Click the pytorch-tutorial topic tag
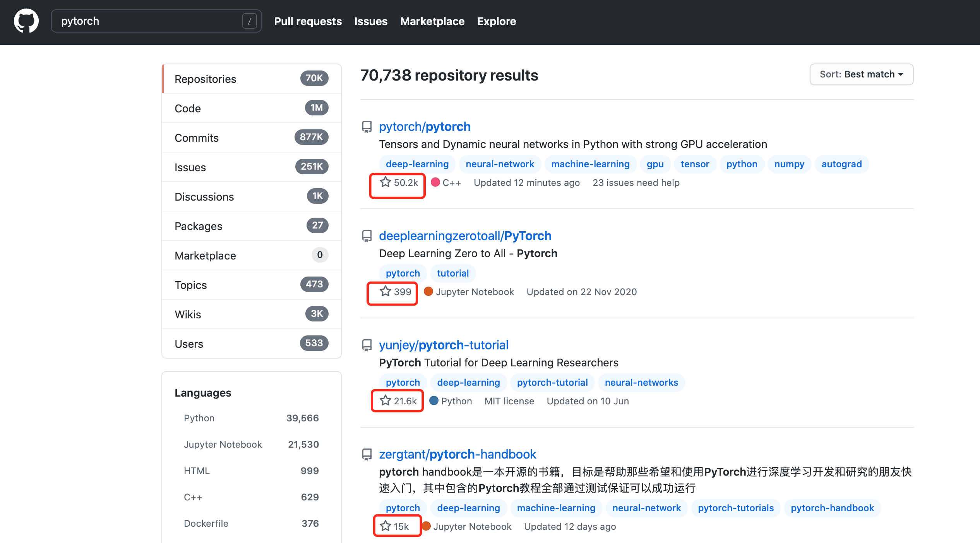 [553, 383]
